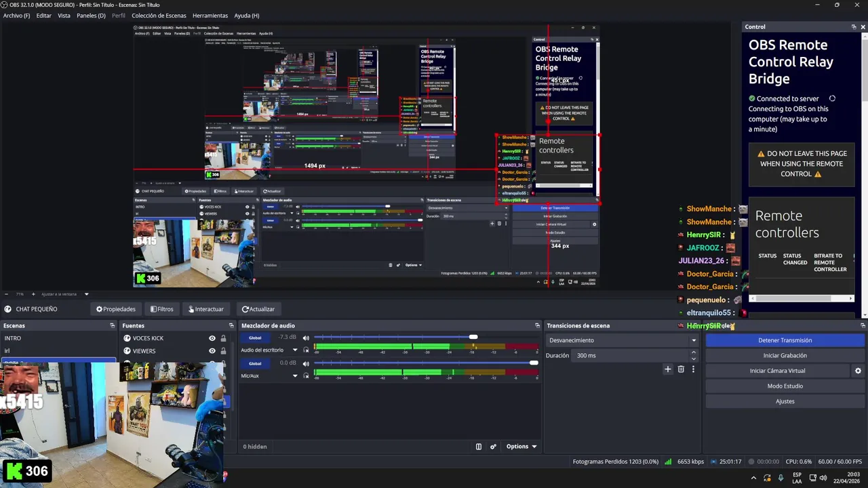Toggle audio mixer vertical layout icon
The width and height of the screenshot is (868, 488).
coord(479,447)
